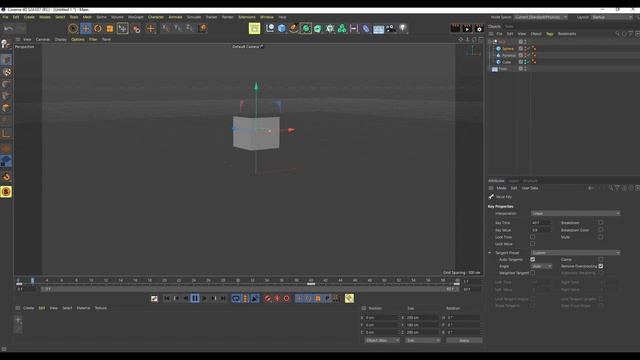Open the Angle dropdown
This screenshot has width=640, height=360.
pos(541,266)
